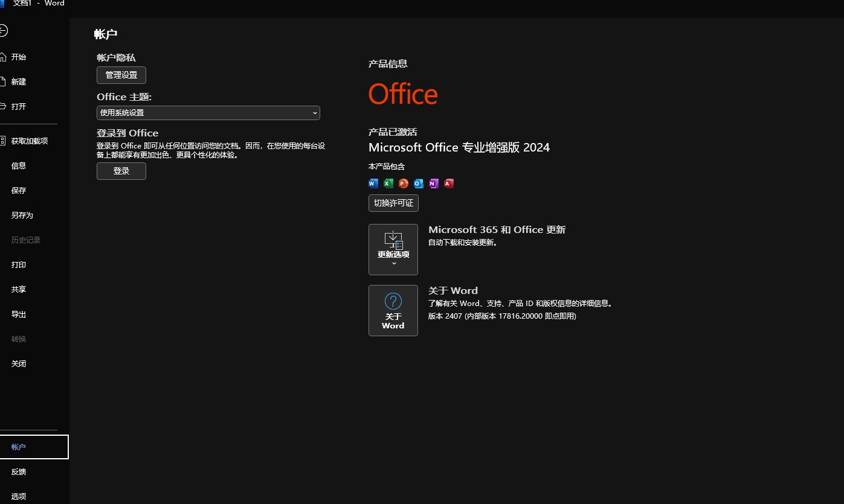Click the 登录到 Office heading
This screenshot has width=844, height=504.
pyautogui.click(x=127, y=133)
